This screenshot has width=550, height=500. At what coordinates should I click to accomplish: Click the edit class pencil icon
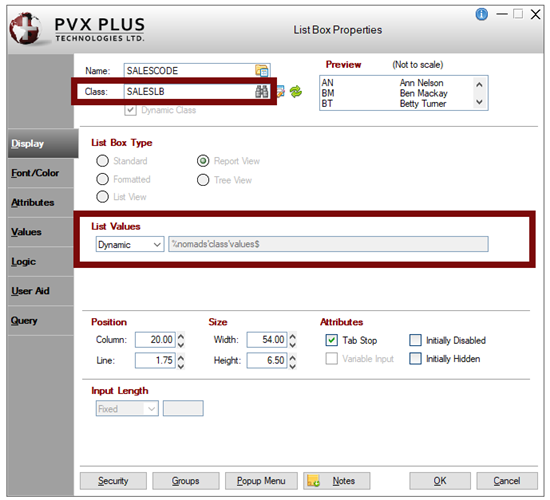(281, 92)
